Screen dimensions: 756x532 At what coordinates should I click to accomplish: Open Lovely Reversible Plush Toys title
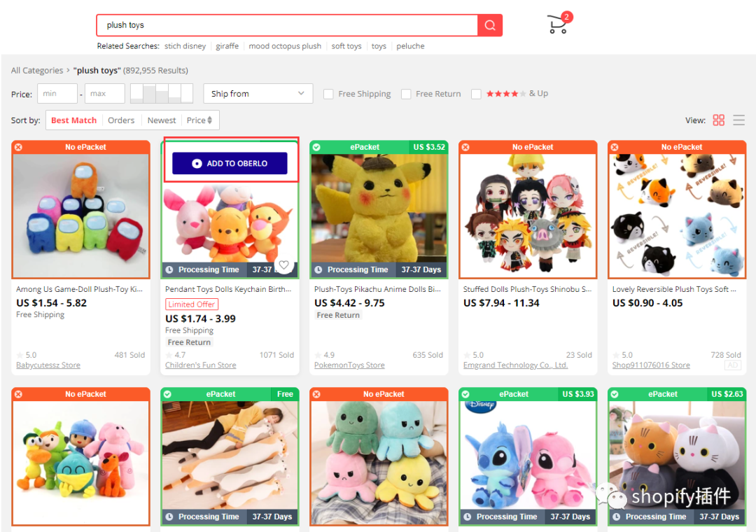click(x=675, y=289)
